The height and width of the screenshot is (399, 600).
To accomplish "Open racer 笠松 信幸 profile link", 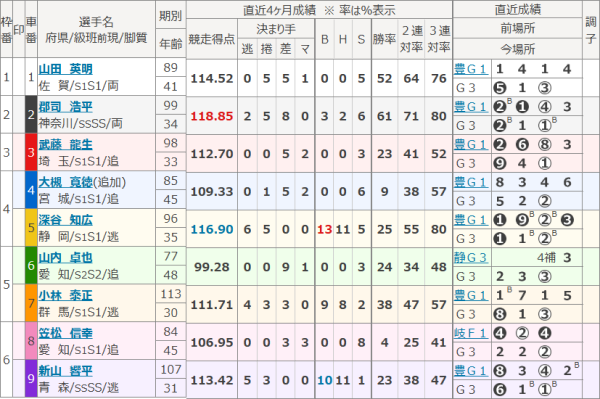I will 65,333.
